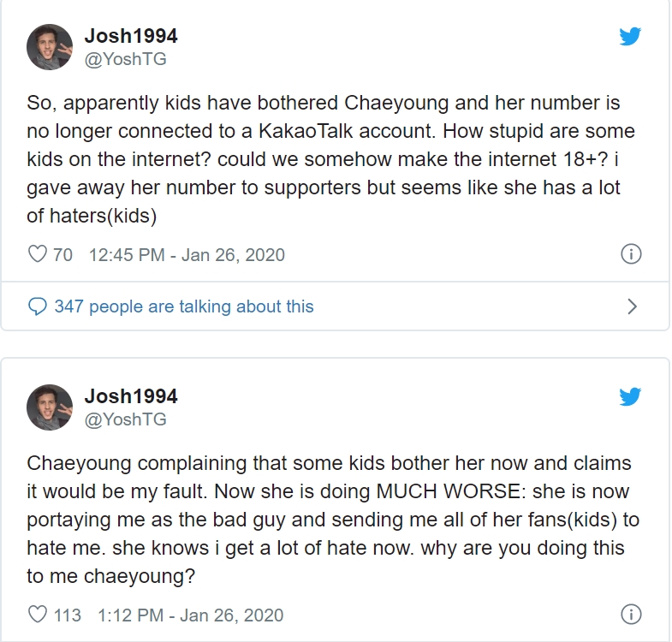Image resolution: width=672 pixels, height=642 pixels.
Task: Click the 113 likes count
Action: pyautogui.click(x=68, y=615)
